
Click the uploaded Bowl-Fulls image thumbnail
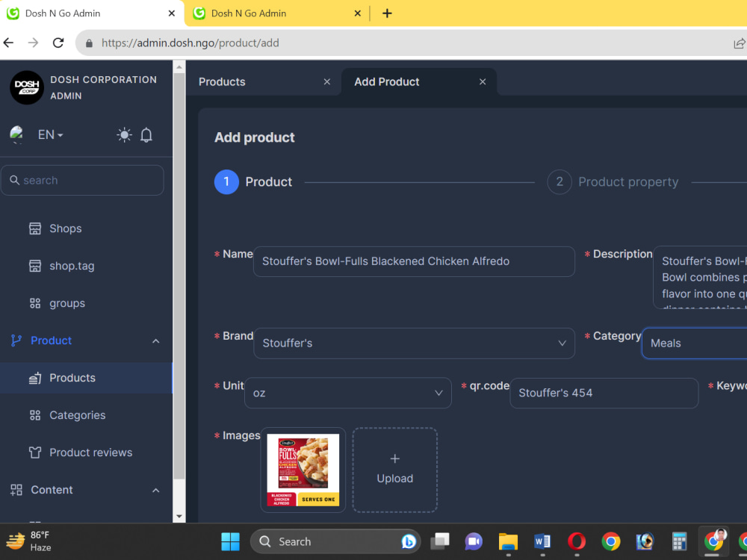pyautogui.click(x=303, y=470)
